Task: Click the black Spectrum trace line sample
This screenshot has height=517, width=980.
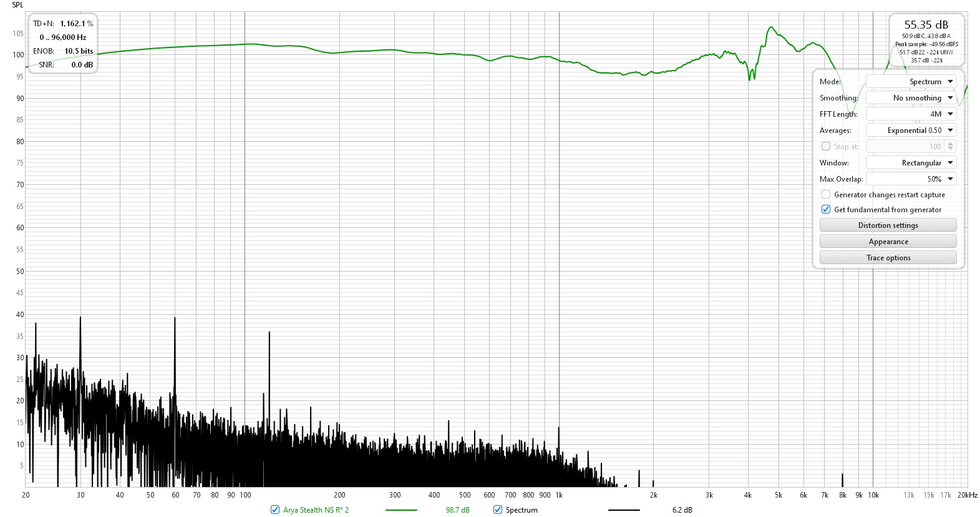Action: [x=624, y=510]
